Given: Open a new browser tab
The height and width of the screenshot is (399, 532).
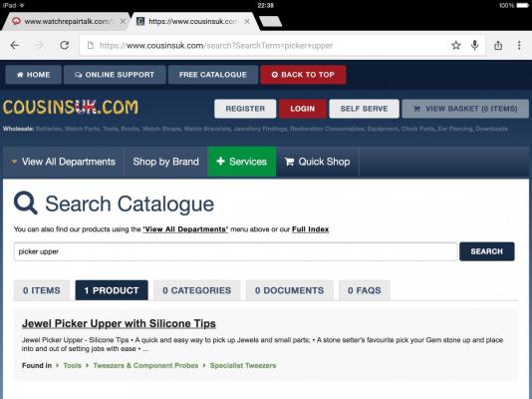Looking at the screenshot, I should pos(270,21).
